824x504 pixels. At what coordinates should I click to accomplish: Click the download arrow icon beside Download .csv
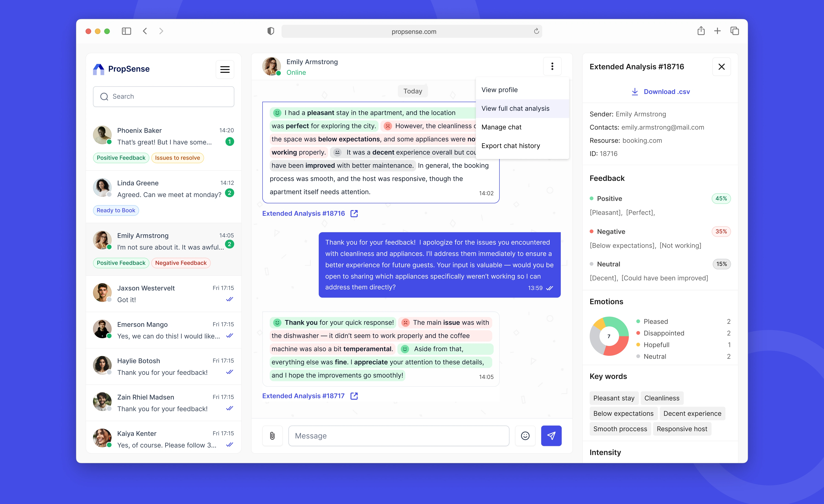pyautogui.click(x=635, y=92)
